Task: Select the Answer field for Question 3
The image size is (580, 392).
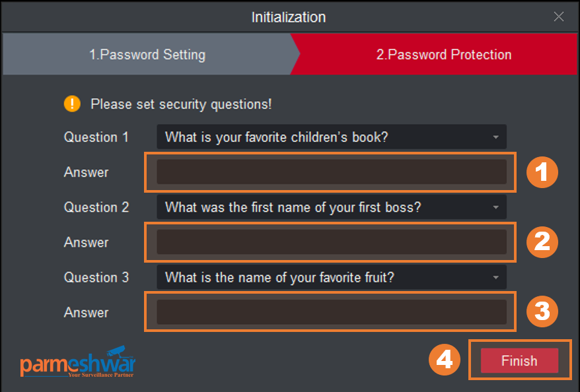Action: coord(332,312)
